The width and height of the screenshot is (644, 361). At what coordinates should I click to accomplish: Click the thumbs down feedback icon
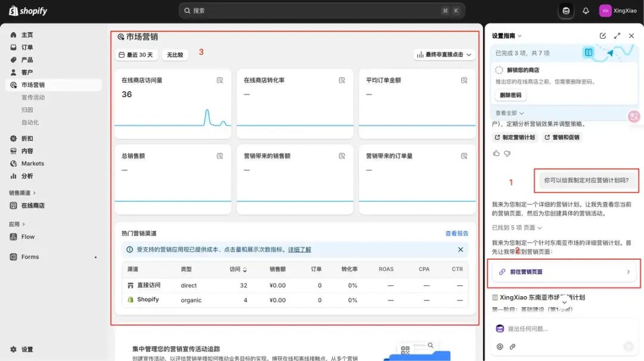tap(507, 153)
